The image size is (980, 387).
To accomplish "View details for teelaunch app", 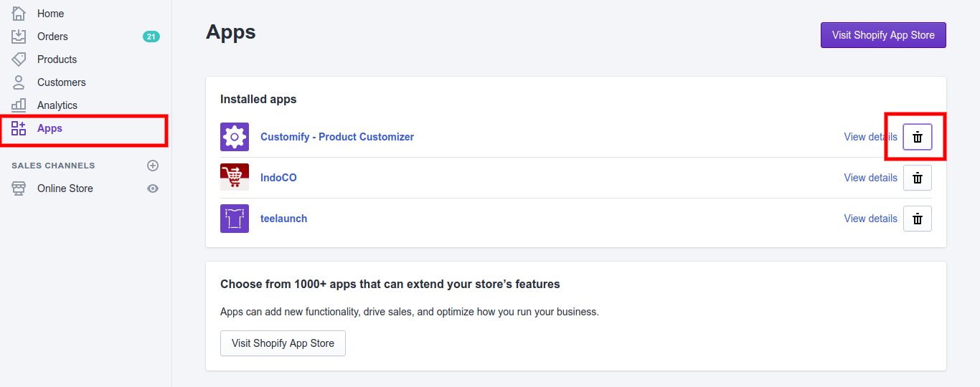I will point(870,219).
